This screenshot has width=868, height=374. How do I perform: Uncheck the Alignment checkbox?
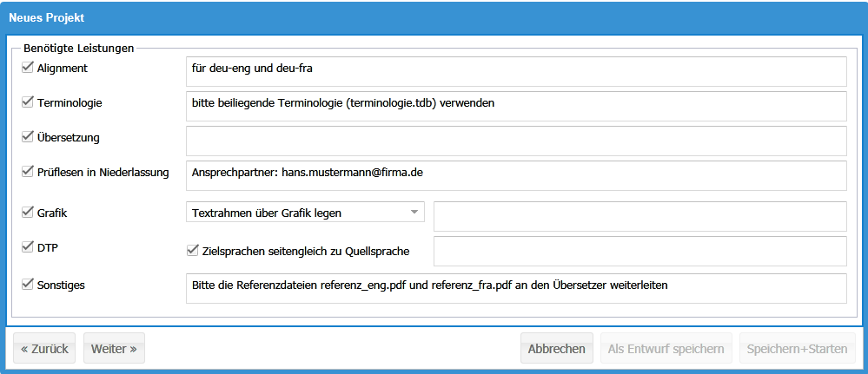click(27, 68)
